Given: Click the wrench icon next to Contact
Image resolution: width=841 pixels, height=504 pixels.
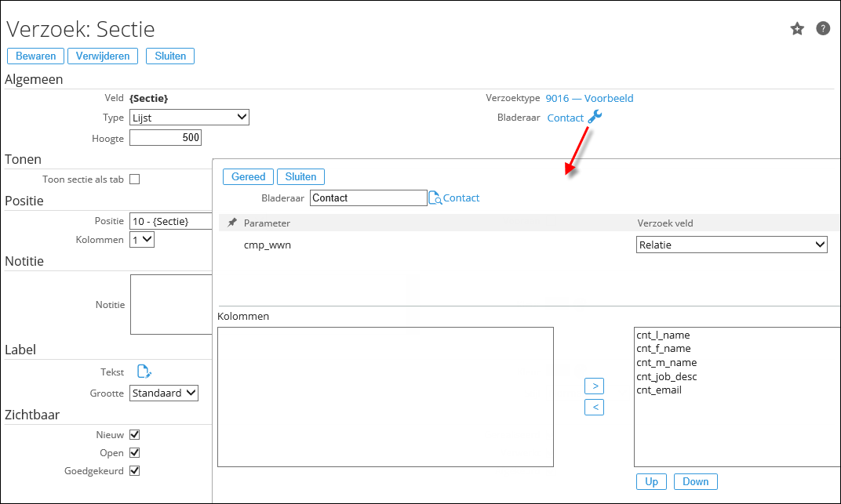Looking at the screenshot, I should pos(595,117).
